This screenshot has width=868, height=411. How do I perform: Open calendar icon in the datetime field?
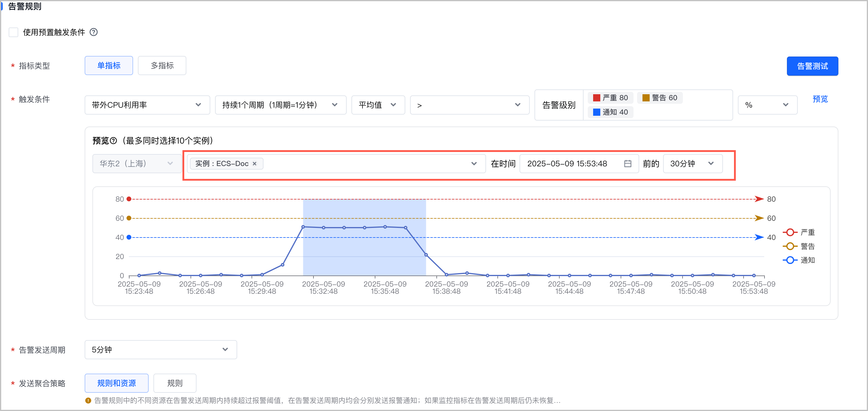628,164
